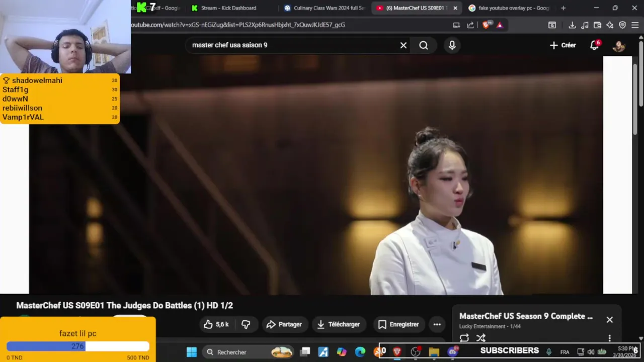Click the address bar URL

238,25
